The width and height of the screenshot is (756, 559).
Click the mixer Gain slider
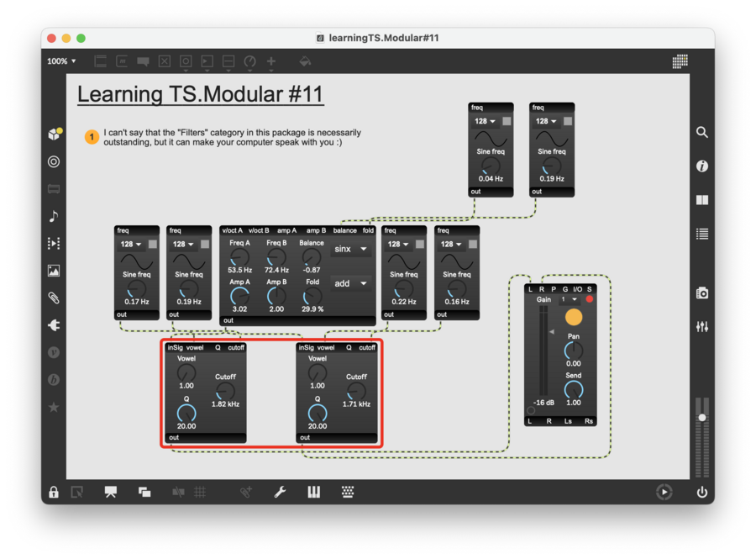point(543,353)
